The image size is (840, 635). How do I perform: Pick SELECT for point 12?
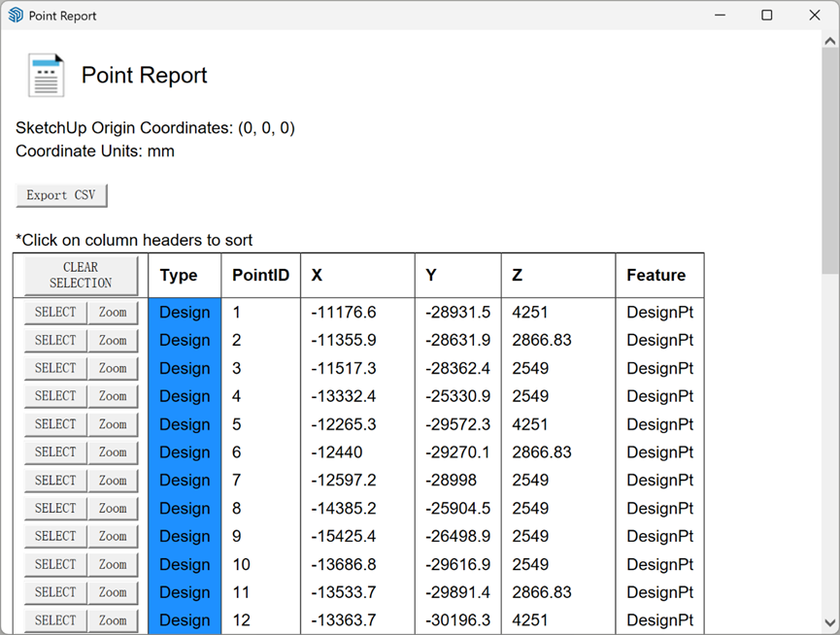pyautogui.click(x=55, y=620)
